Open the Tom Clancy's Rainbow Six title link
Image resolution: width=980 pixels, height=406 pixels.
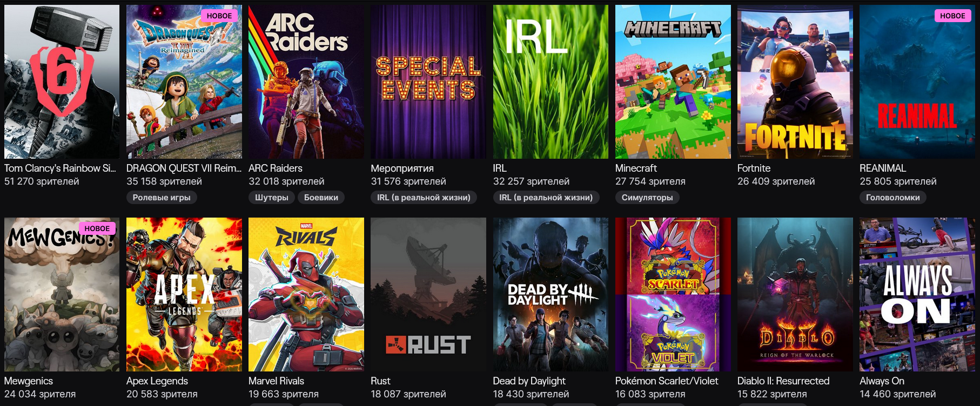coord(60,168)
